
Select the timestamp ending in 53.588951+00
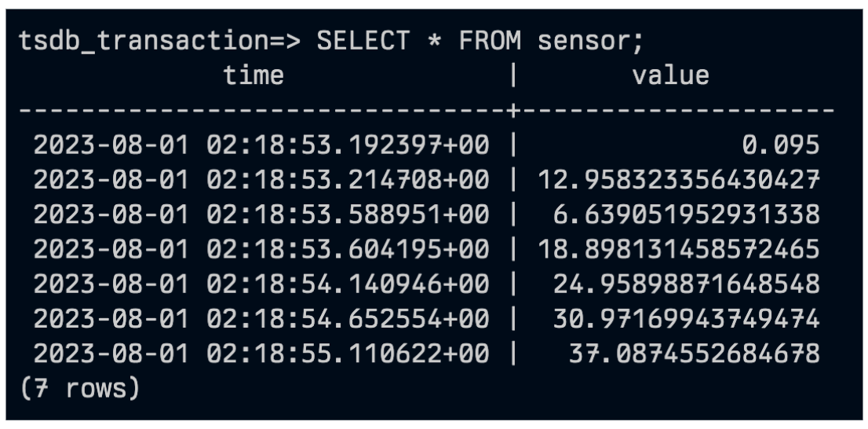261,214
